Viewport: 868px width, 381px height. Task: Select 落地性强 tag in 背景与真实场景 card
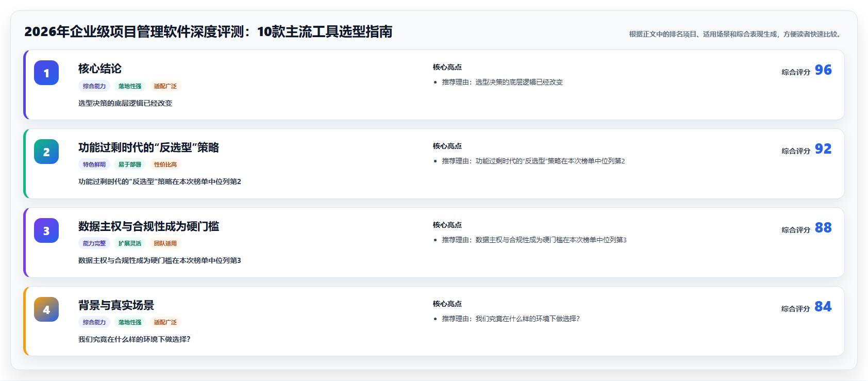coord(130,322)
